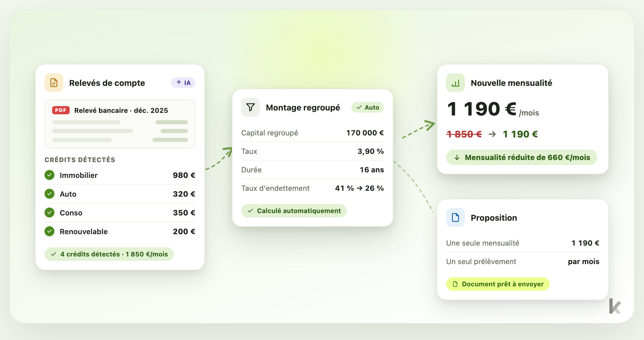Click the funnel icon in Montage regroupé
The width and height of the screenshot is (644, 340).
pyautogui.click(x=251, y=107)
